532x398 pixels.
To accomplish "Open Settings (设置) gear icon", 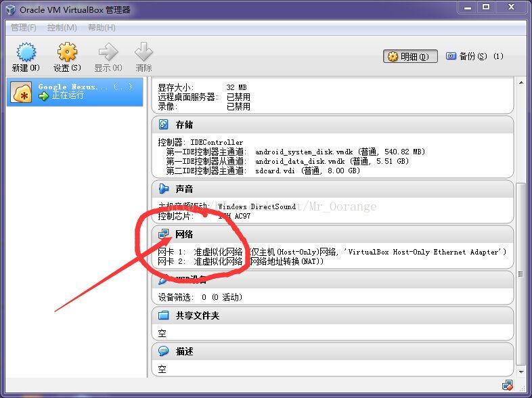I will click(x=67, y=52).
